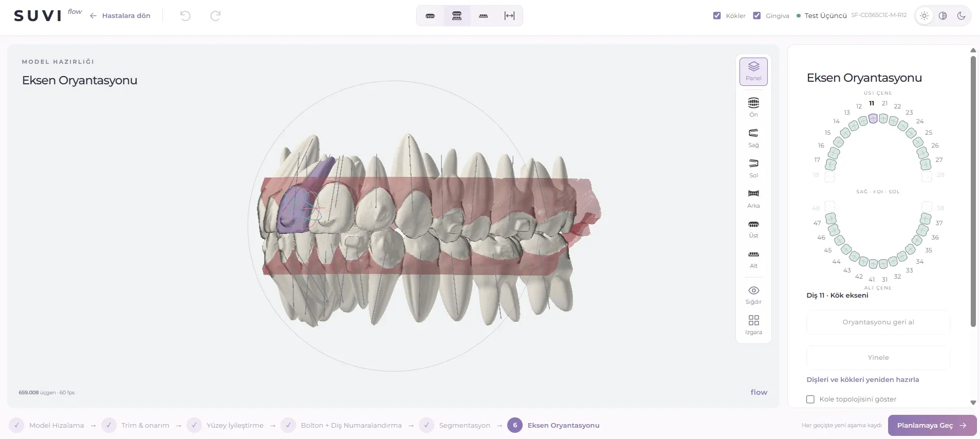980x439 pixels.
Task: Select tooth 16 in the chart
Action: pos(834,153)
